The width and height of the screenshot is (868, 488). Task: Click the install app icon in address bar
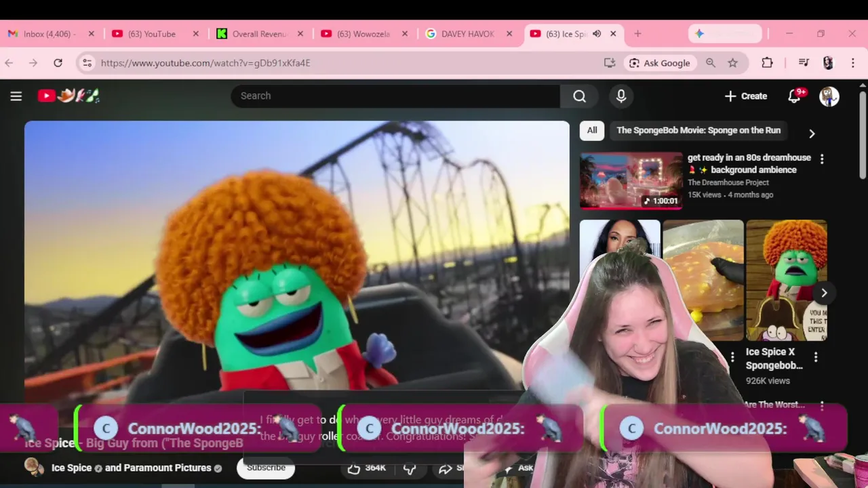point(609,63)
